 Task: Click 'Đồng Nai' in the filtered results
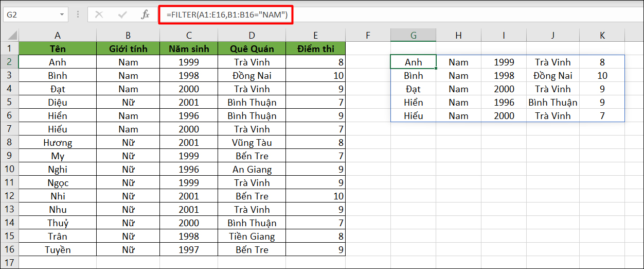(553, 75)
